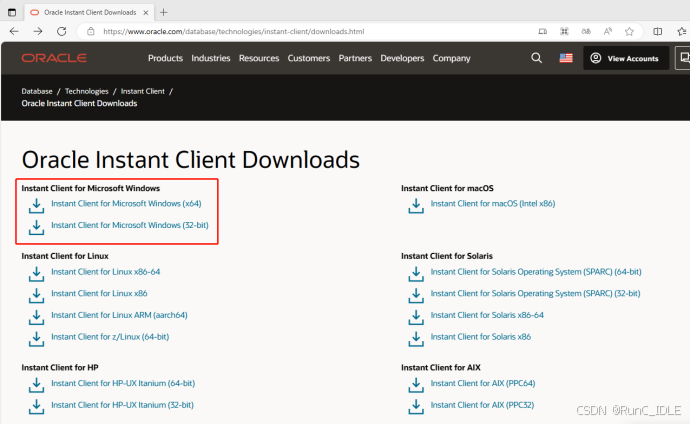Open Instant Client for z/Linux (64-bit) link
Screen dimensions: 691x424
coord(110,337)
